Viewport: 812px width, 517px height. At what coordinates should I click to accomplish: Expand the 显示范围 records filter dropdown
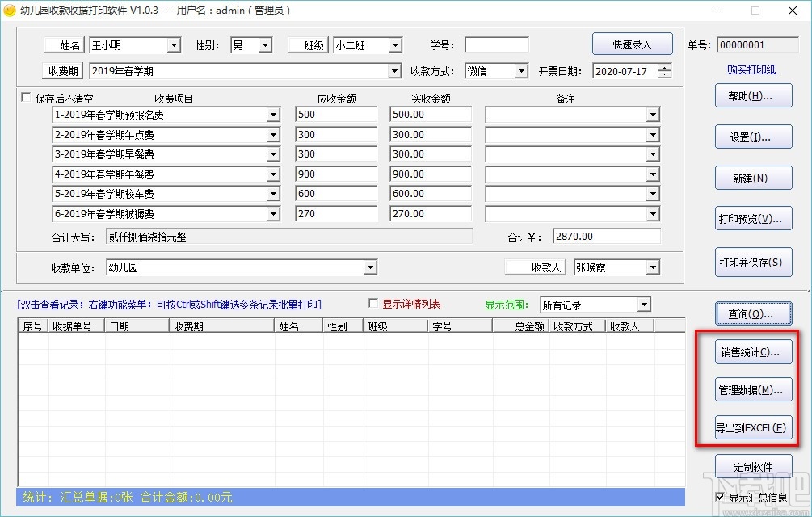click(x=646, y=305)
